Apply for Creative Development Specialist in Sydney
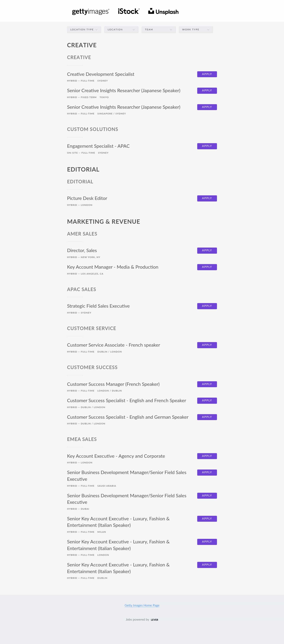The width and height of the screenshot is (284, 644). tap(207, 74)
